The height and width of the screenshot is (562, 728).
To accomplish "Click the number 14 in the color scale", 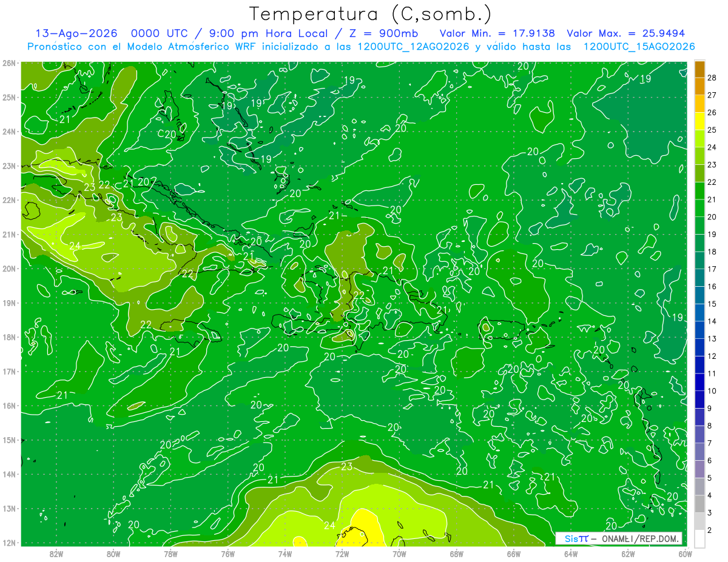I will (x=712, y=321).
